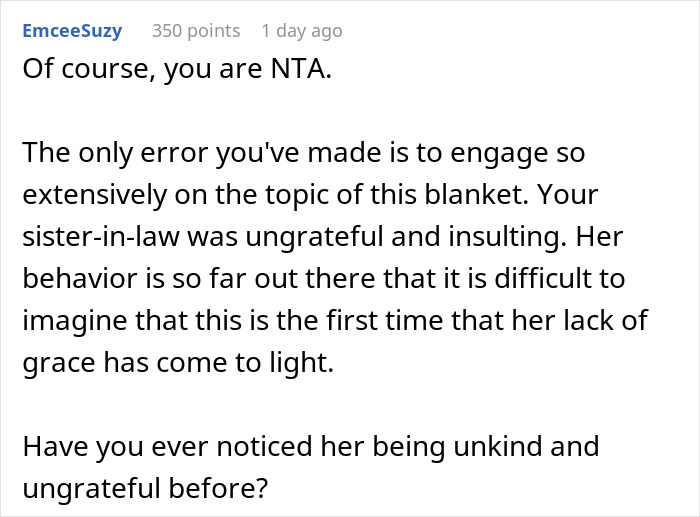Click the word 'sister-in-law' in the comment
The width and height of the screenshot is (700, 517).
click(x=100, y=237)
